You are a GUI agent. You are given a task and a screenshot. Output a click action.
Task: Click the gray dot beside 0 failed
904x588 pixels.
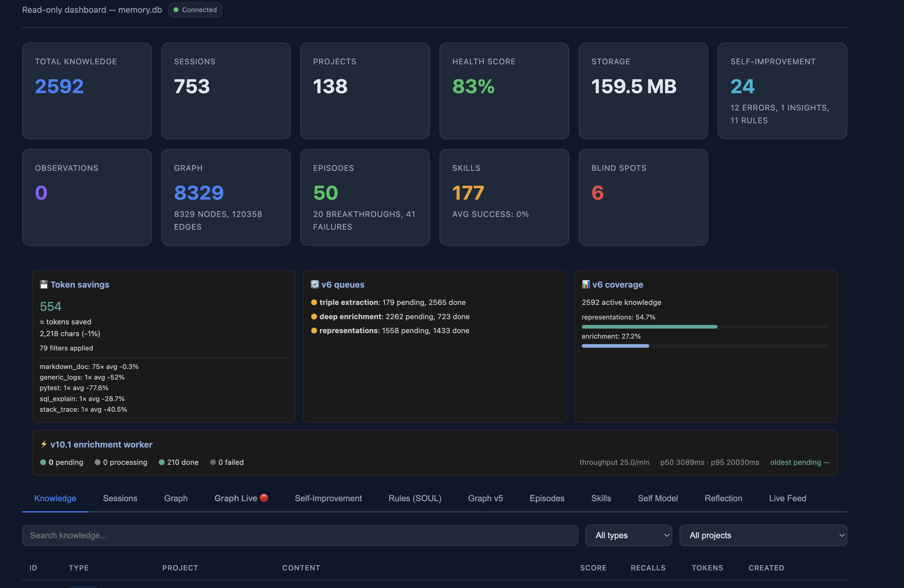(213, 462)
